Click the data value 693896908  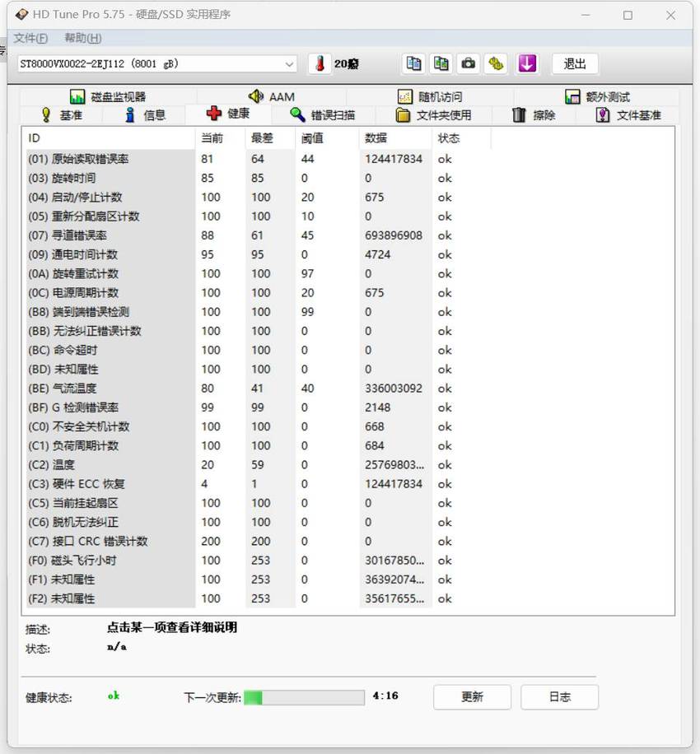[394, 235]
